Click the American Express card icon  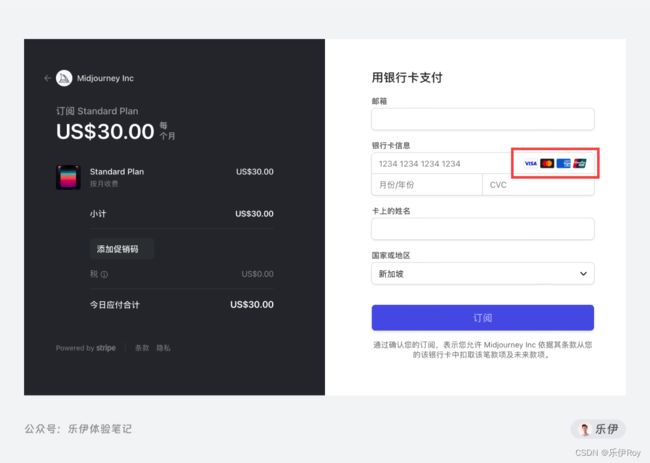(x=563, y=163)
